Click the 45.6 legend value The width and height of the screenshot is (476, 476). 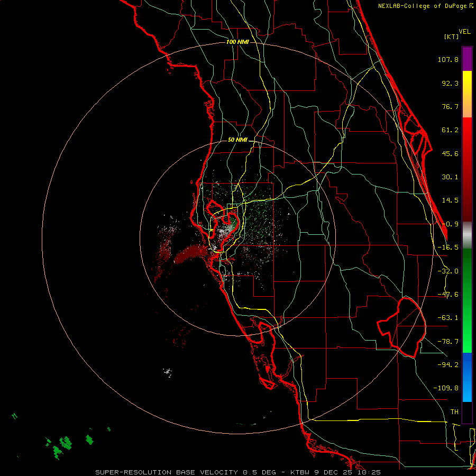pyautogui.click(x=450, y=153)
